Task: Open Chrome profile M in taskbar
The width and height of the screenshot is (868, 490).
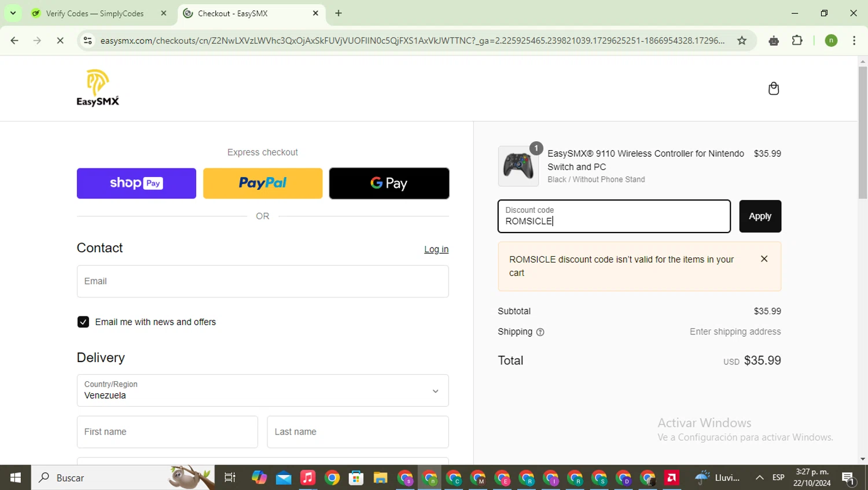Action: [x=478, y=478]
